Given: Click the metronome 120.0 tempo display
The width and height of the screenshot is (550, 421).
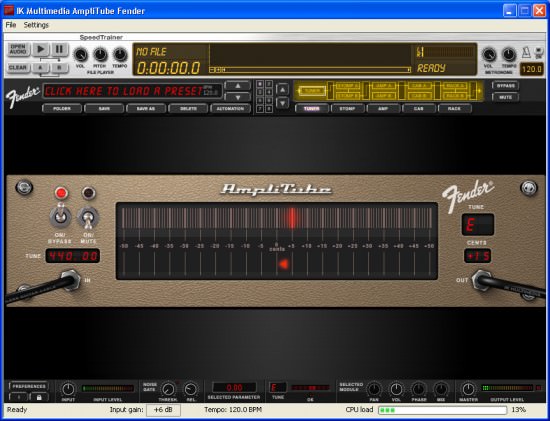Looking at the screenshot, I should (x=531, y=69).
